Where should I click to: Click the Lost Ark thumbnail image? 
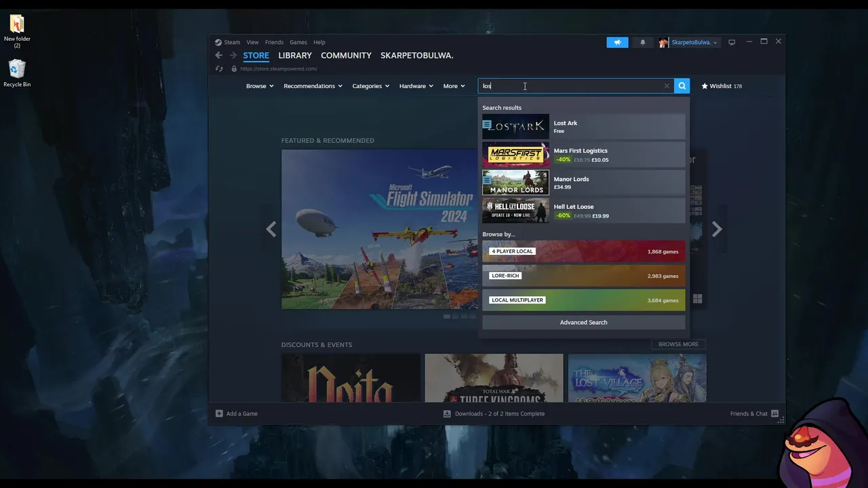click(515, 127)
